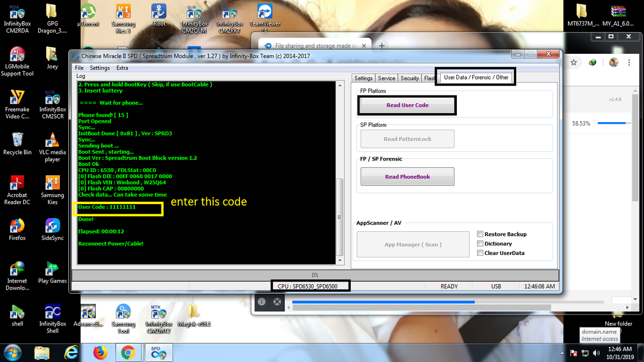
Task: Open the MT6737M folder on the desktop
Action: [583, 15]
